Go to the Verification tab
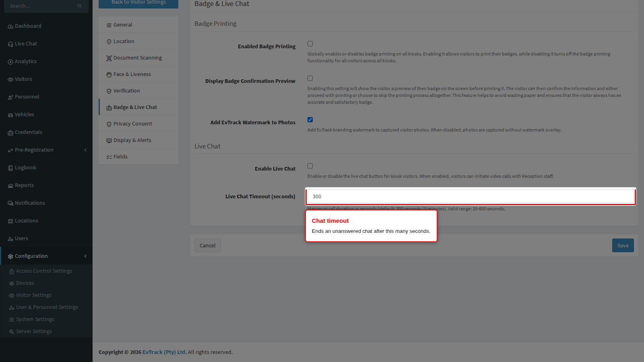Image resolution: width=644 pixels, height=362 pixels. pos(139,90)
